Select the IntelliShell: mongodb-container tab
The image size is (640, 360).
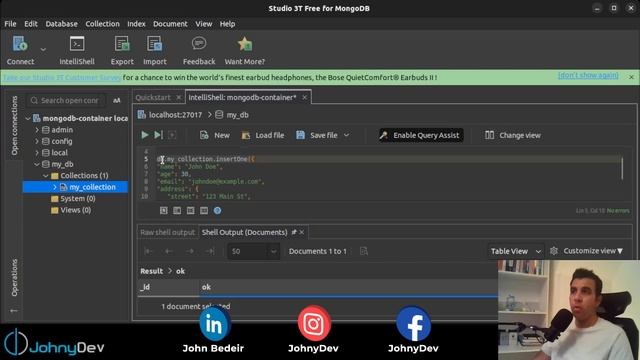pos(242,98)
